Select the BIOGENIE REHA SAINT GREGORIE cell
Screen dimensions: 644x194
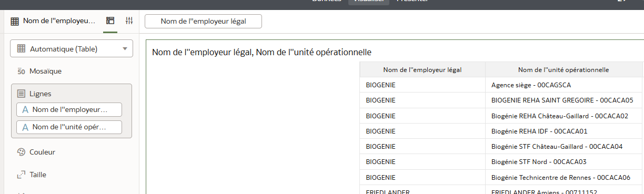click(x=563, y=100)
